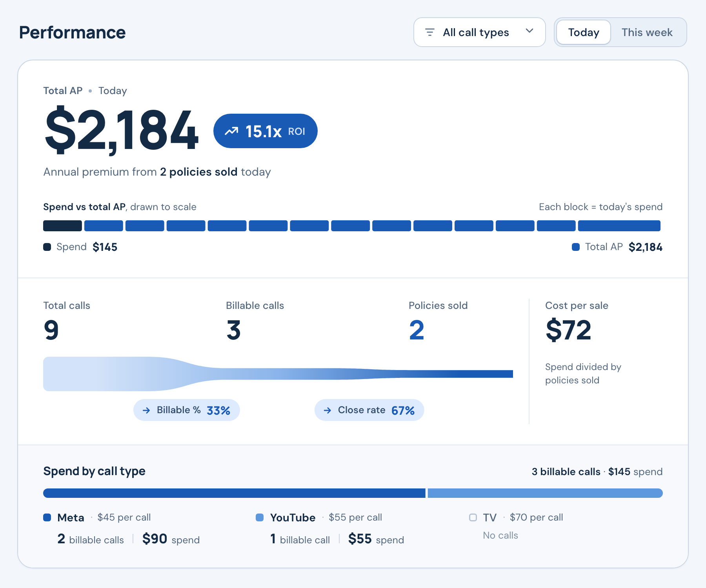Click 'Spend divided by policies sold' description

[x=583, y=374]
